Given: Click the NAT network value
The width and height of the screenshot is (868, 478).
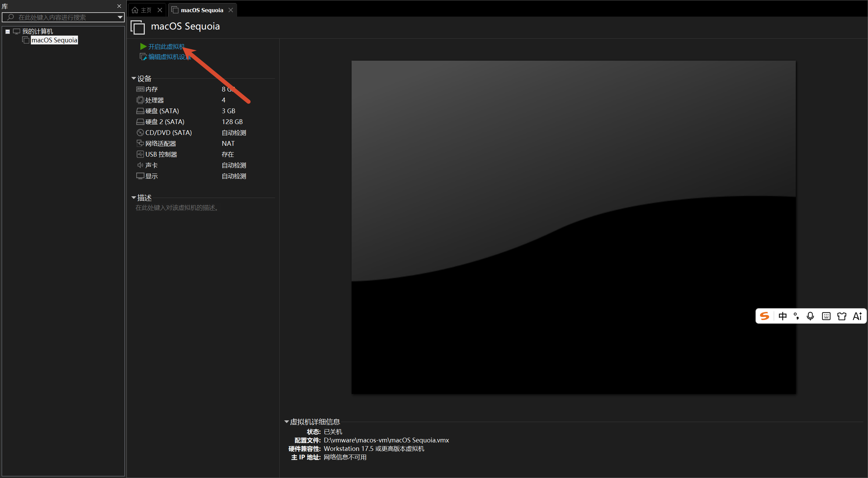Looking at the screenshot, I should tap(228, 143).
